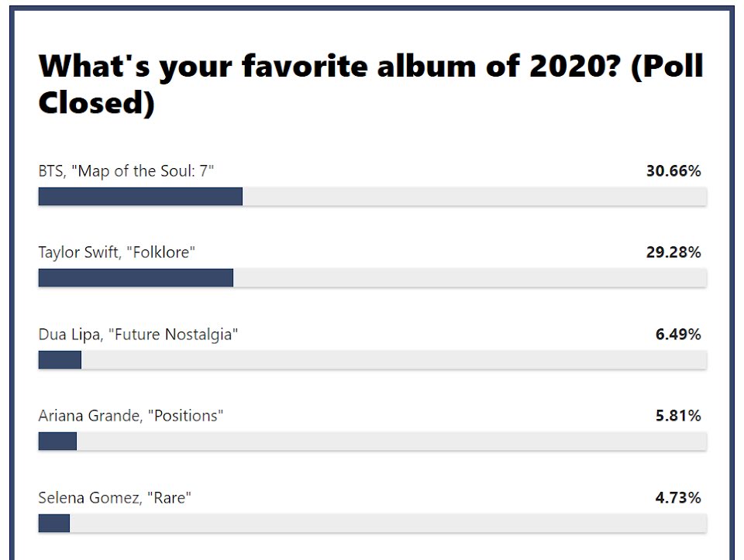Click the 6.49% result value
Viewport: 744px width, 560px height.
[x=678, y=335]
